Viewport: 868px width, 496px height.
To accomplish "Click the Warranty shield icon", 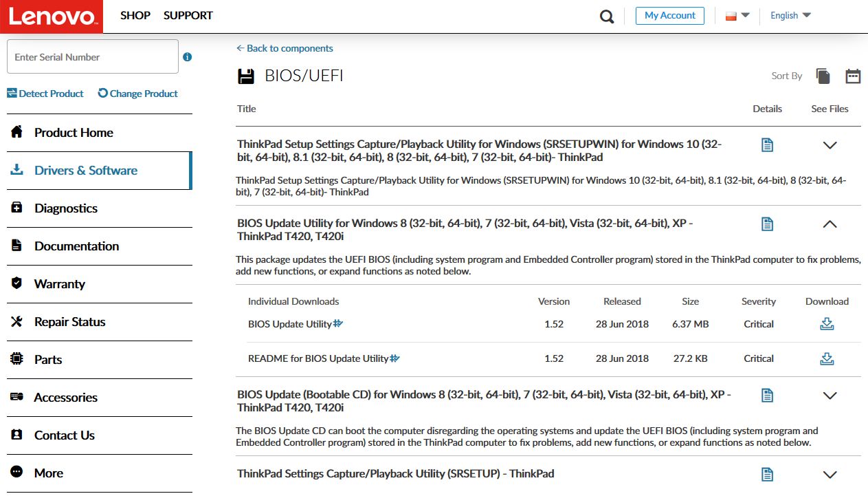I will point(17,283).
